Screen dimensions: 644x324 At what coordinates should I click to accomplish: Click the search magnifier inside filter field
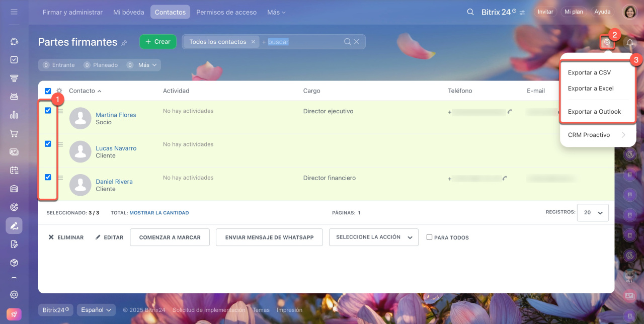pyautogui.click(x=347, y=42)
